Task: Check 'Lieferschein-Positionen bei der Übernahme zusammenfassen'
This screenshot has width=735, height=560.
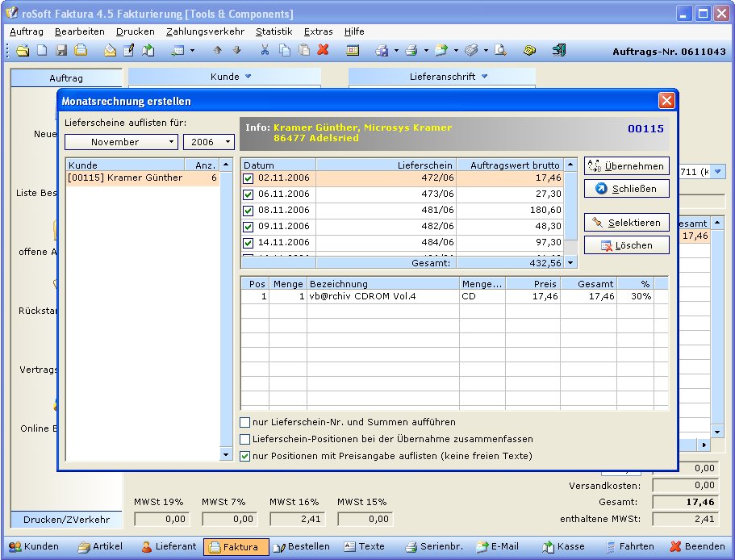Action: (245, 439)
